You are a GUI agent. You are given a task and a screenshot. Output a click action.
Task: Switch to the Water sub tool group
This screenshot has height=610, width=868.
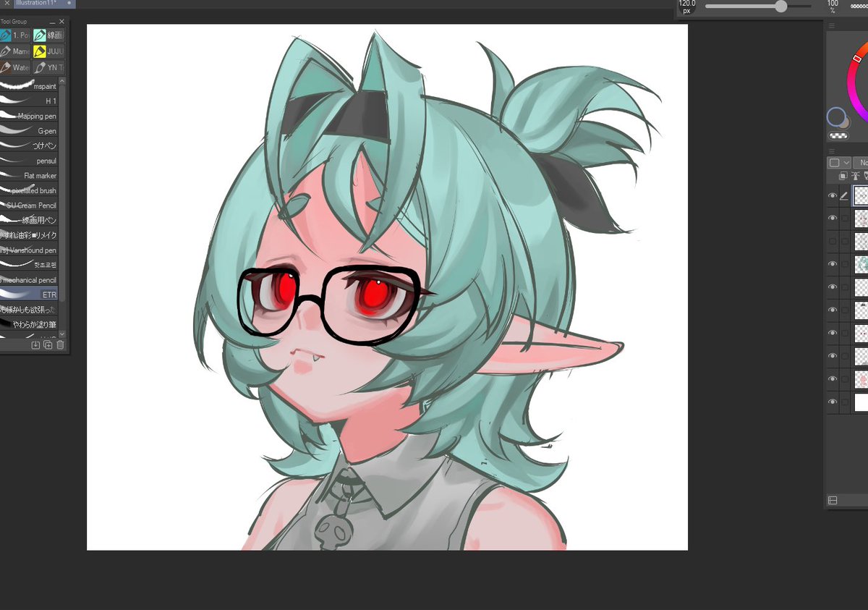click(15, 67)
